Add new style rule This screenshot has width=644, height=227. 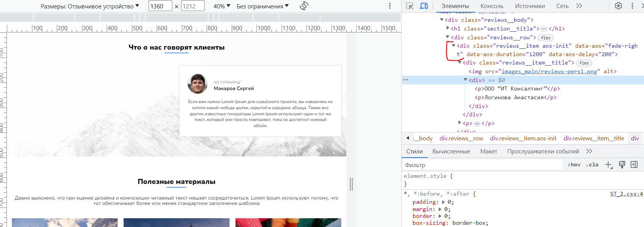[x=609, y=165]
